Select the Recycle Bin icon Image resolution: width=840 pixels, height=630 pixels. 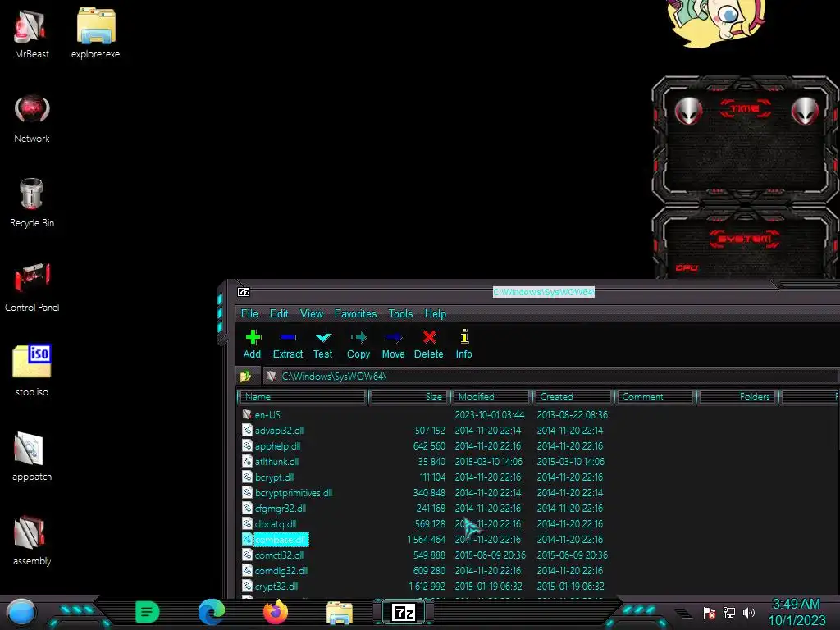[x=32, y=203]
